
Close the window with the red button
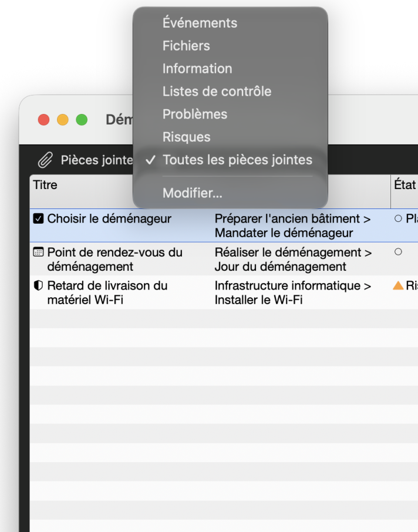pos(44,120)
